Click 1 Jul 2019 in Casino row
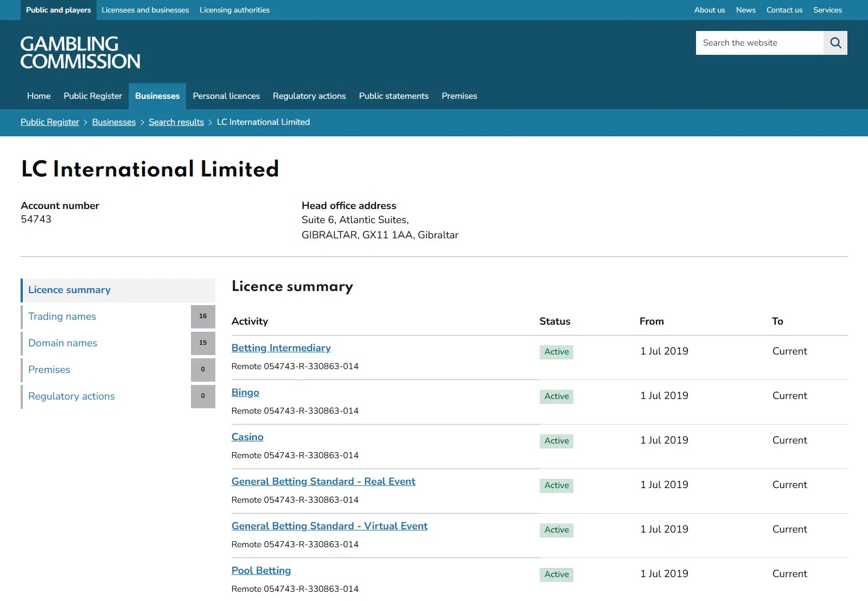868x601 pixels. pyautogui.click(x=664, y=440)
